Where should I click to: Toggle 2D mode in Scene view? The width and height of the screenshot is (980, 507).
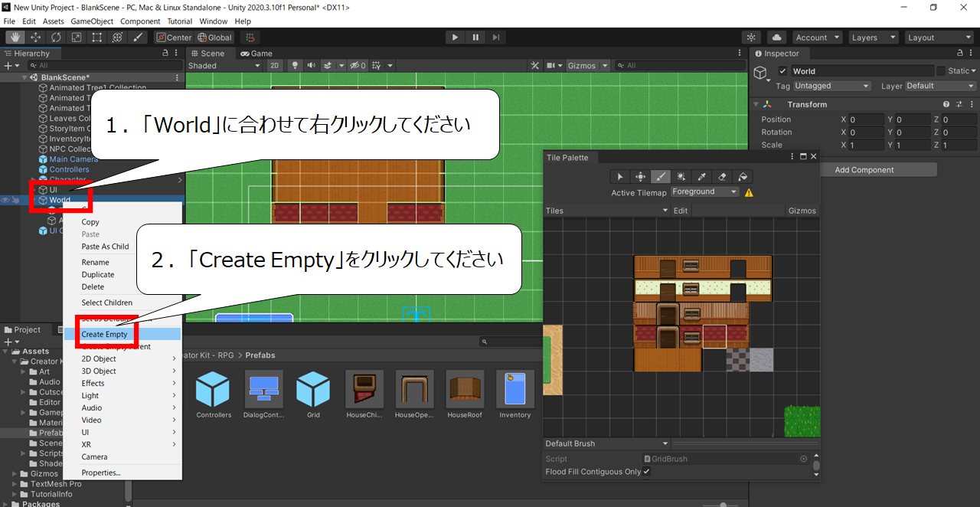[x=275, y=66]
